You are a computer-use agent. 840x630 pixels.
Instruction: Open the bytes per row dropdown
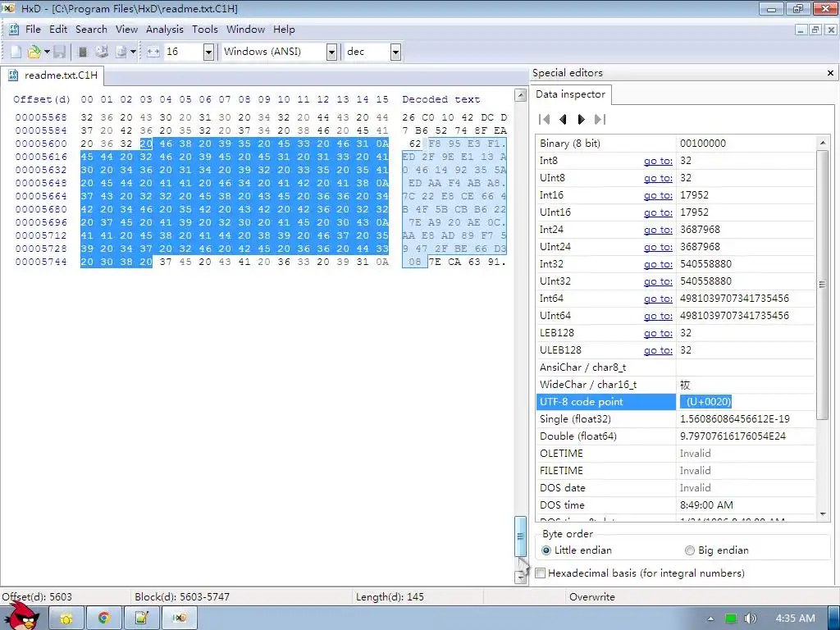coord(209,52)
